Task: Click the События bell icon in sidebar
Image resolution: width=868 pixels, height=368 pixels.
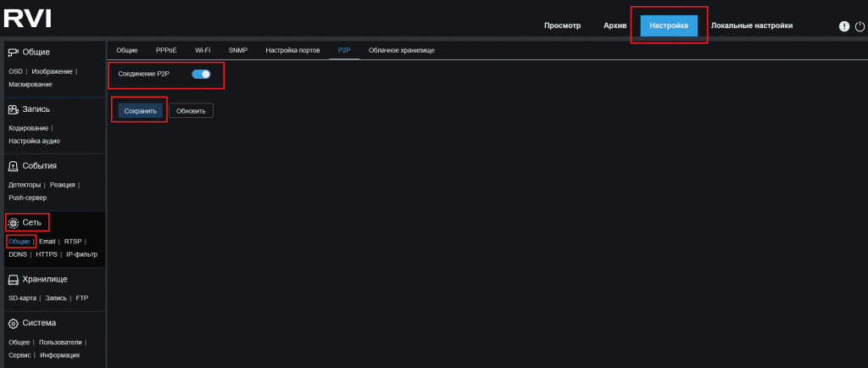Action: click(13, 166)
